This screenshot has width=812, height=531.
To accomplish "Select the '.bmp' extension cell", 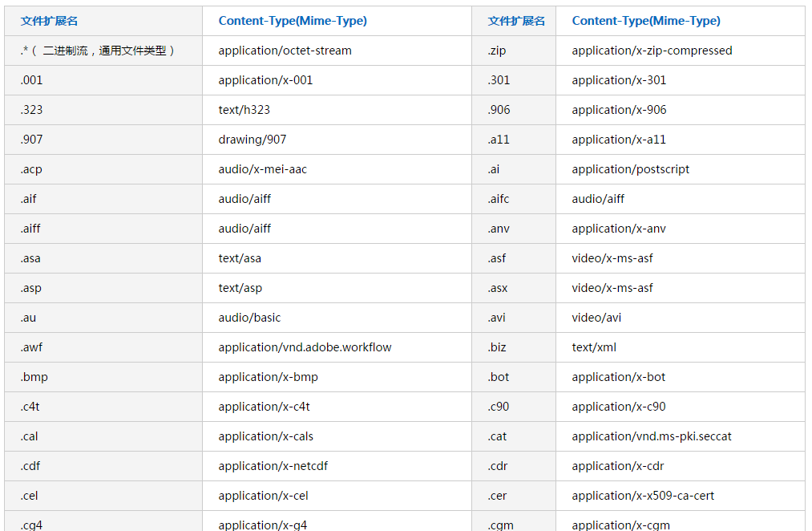I will tap(103, 377).
